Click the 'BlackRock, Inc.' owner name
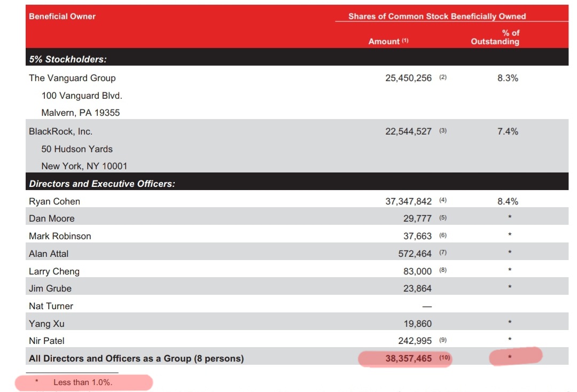577x392 pixels. pyautogui.click(x=61, y=131)
